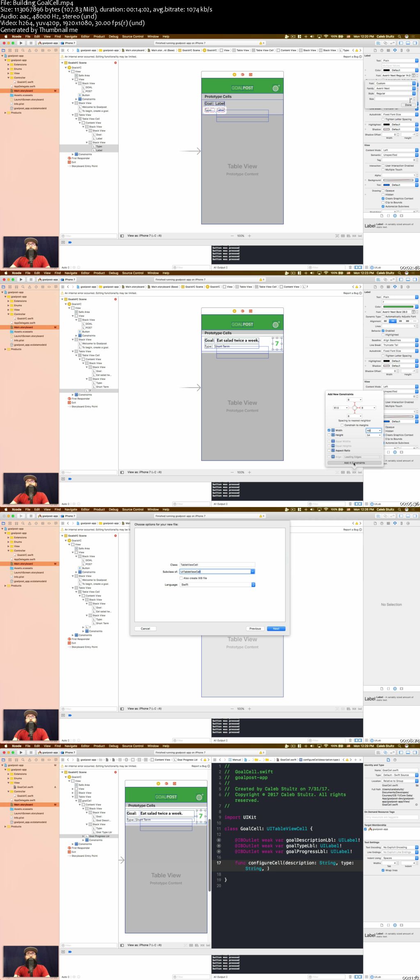The height and width of the screenshot is (980, 420).
Task: Open the Manual item in assistant jump bar
Action: (236, 760)
